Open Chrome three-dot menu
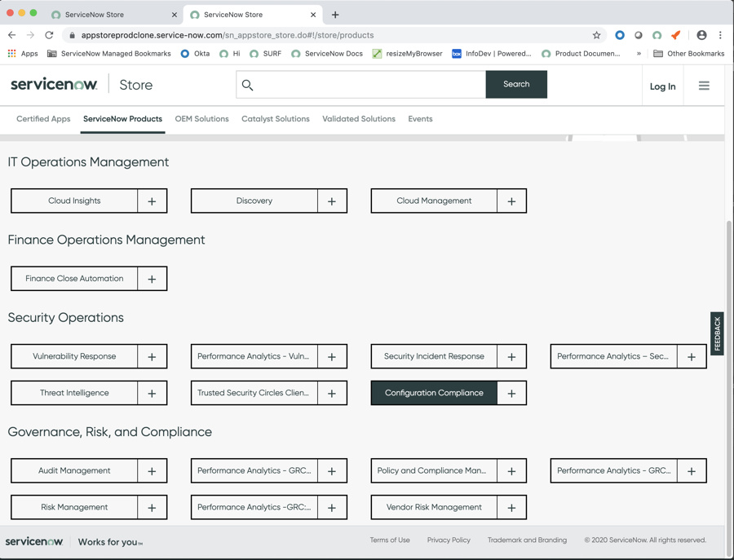734x560 pixels. (720, 35)
